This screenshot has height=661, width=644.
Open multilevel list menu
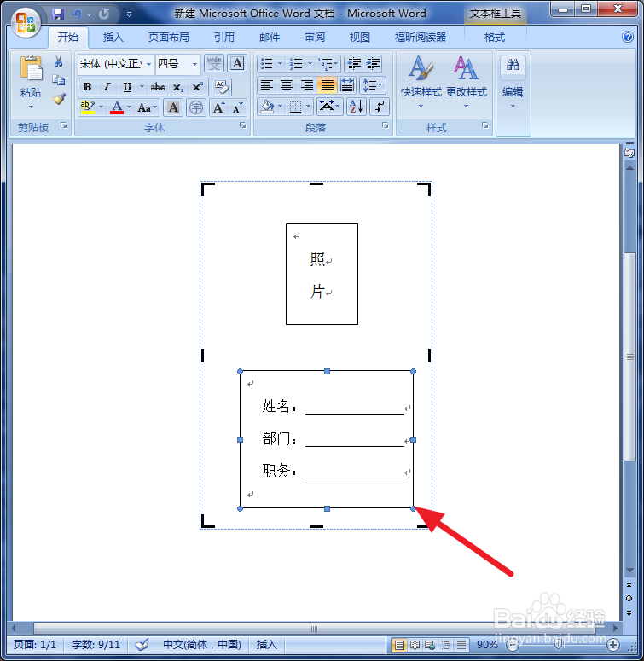click(x=328, y=64)
